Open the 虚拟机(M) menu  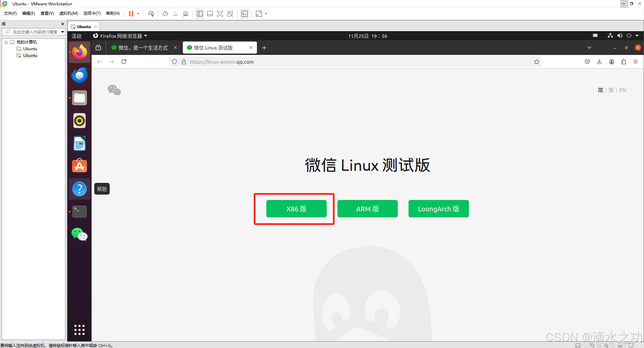(x=69, y=13)
